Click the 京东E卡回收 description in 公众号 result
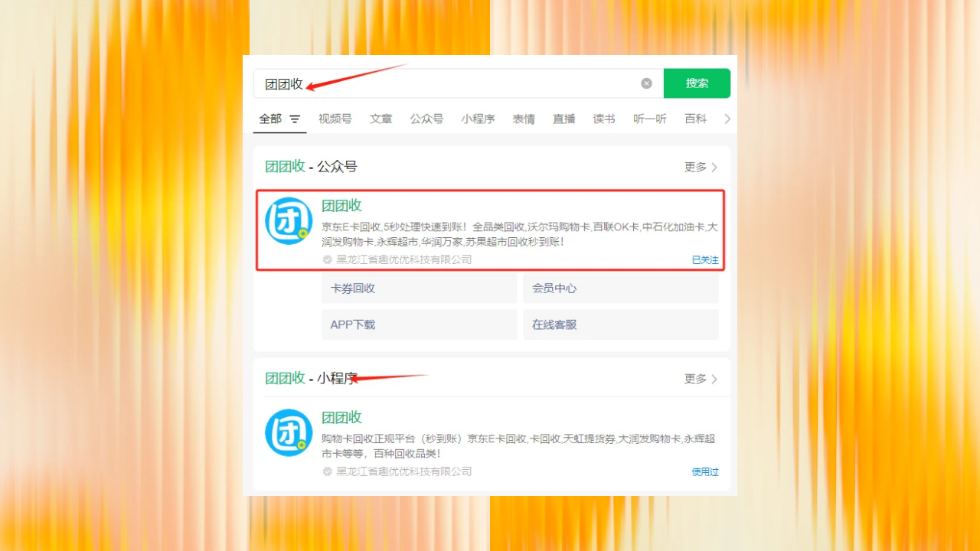The width and height of the screenshot is (980, 551). [x=520, y=234]
